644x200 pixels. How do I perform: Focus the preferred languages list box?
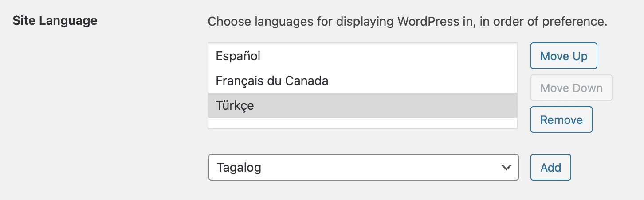[363, 86]
